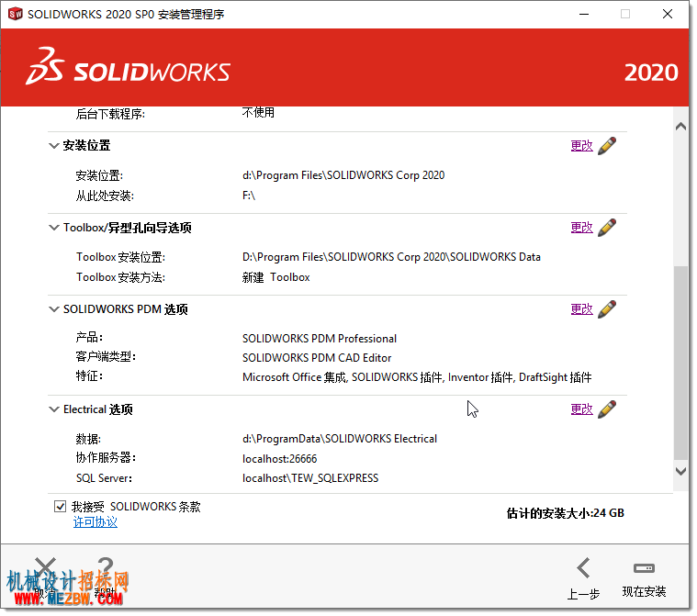Open the 许可协议 license agreement link
This screenshot has width=697, height=616.
(96, 521)
